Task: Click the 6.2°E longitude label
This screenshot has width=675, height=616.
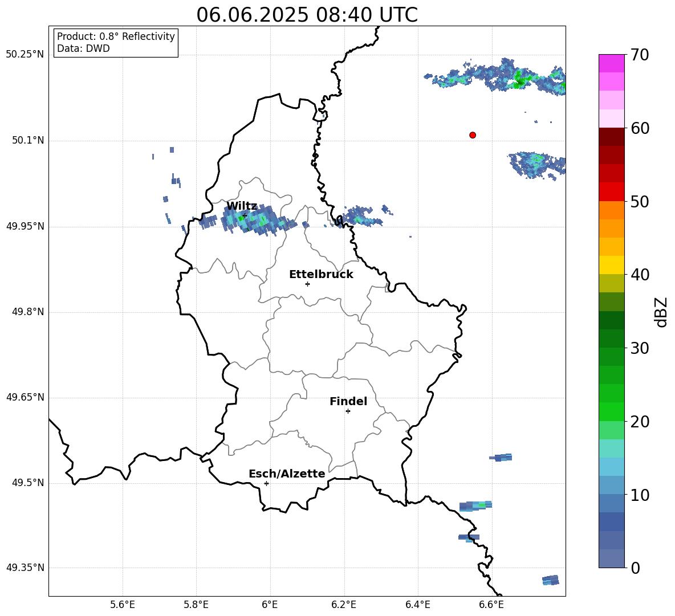Action: [x=344, y=605]
